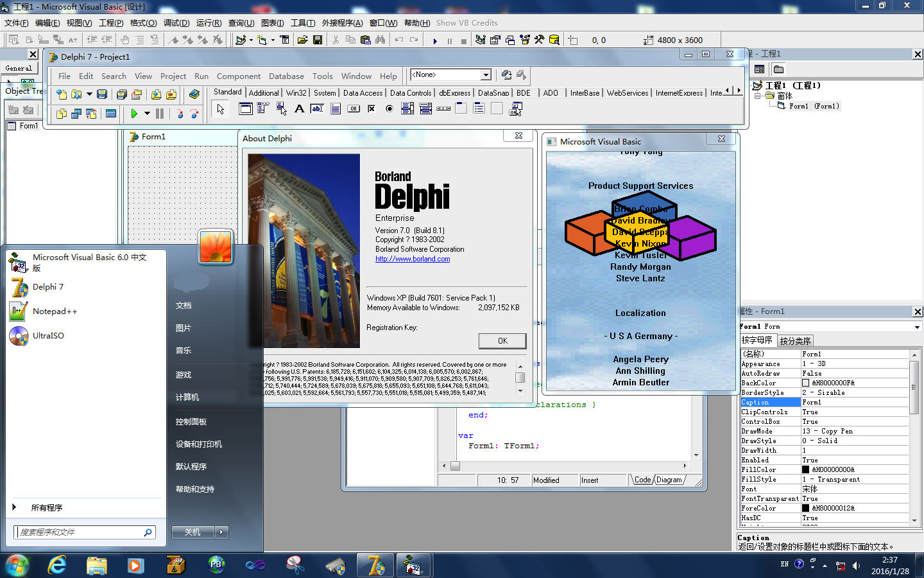This screenshot has width=924, height=578.
Task: Select Delphi arrow pointer in component palette
Action: [x=221, y=109]
